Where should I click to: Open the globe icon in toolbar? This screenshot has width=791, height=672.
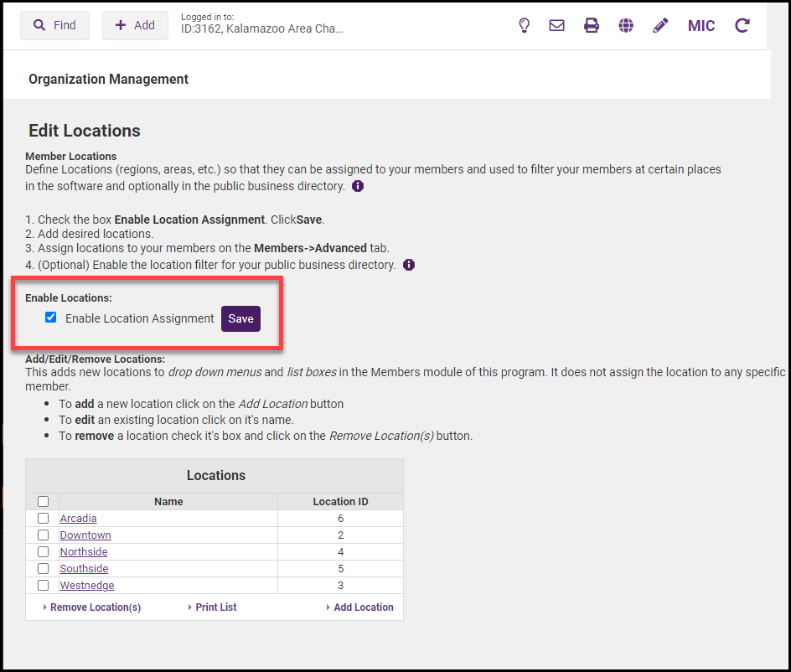(x=626, y=26)
